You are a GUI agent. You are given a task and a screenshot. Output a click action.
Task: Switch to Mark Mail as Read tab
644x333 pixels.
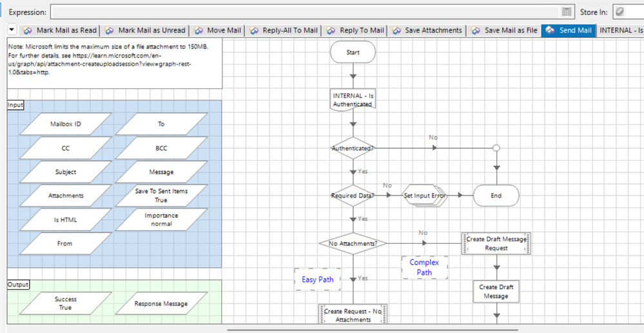click(x=60, y=30)
